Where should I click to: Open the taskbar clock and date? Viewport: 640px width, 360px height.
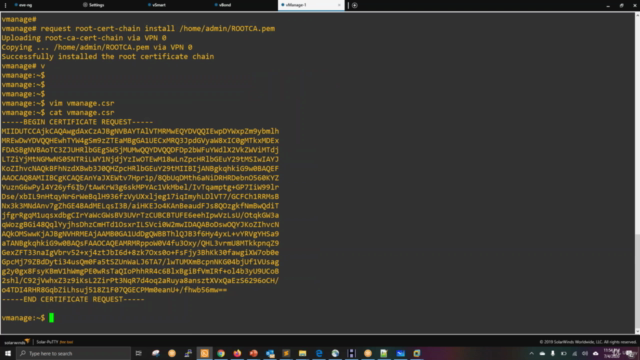(611, 353)
